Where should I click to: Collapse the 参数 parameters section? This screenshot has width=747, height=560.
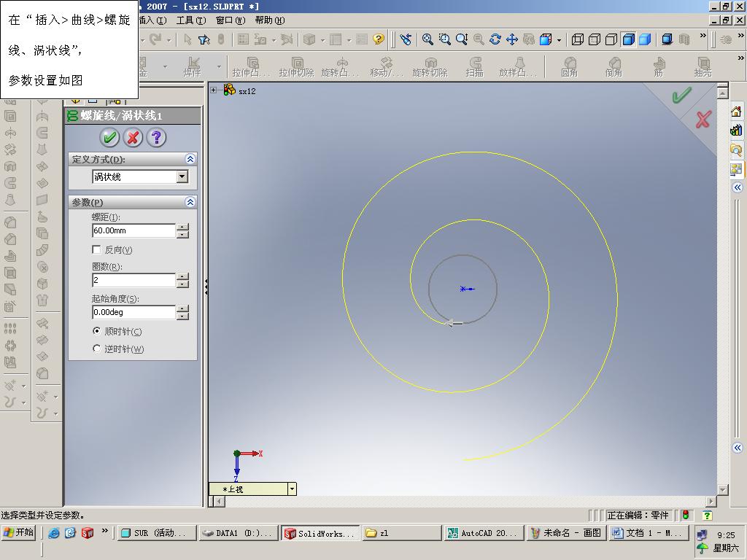click(190, 202)
